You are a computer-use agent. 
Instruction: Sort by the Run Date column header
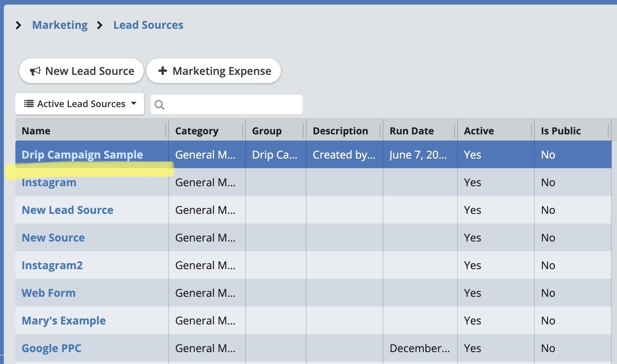(411, 131)
